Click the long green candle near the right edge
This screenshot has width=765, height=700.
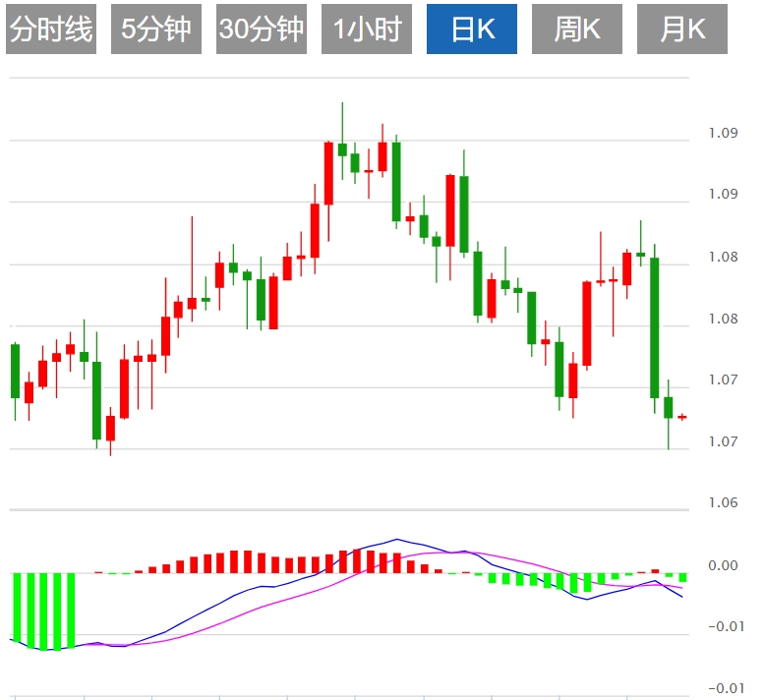coord(654,326)
